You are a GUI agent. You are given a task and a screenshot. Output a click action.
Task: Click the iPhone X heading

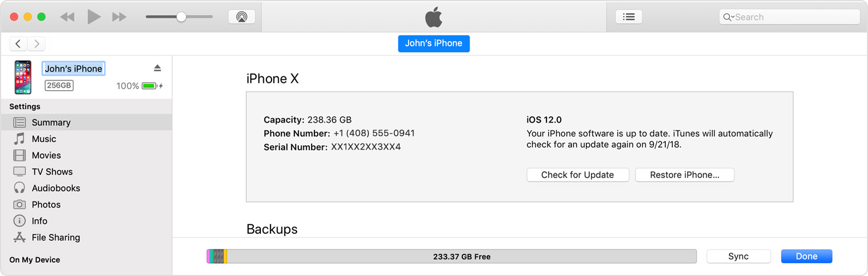[273, 79]
